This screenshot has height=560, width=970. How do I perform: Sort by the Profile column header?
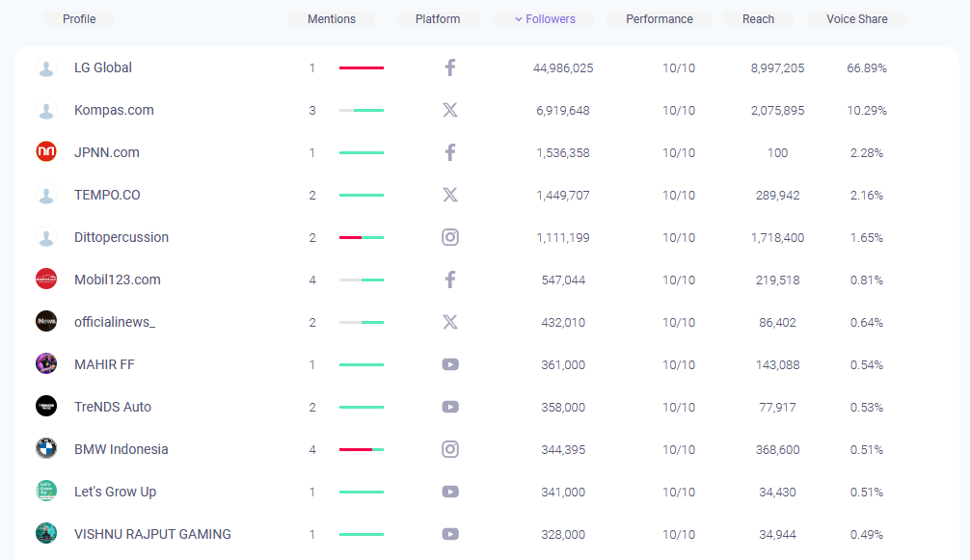click(79, 19)
